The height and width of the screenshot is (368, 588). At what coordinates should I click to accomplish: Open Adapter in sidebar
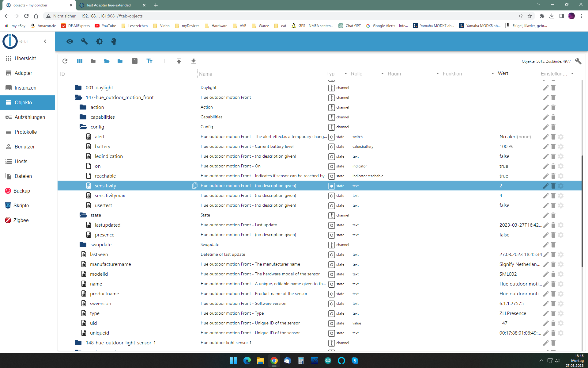pyautogui.click(x=27, y=73)
